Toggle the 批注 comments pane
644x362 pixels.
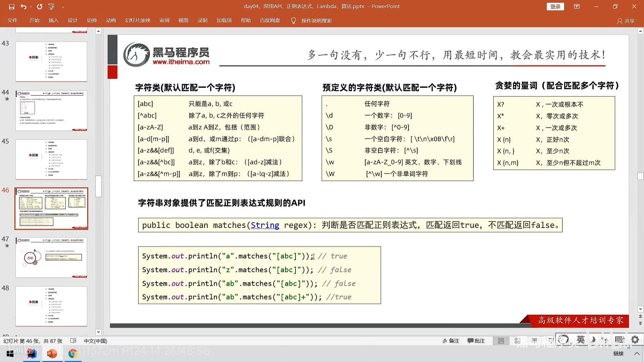[x=476, y=341]
